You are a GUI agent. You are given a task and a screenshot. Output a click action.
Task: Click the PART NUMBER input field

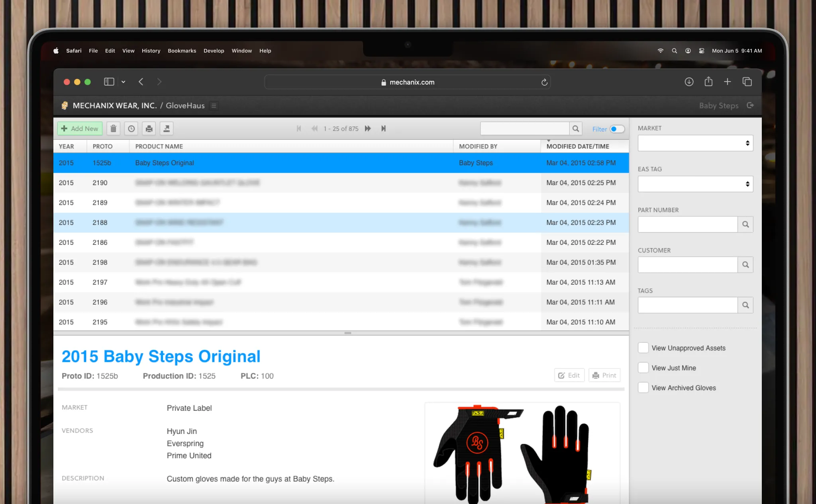click(688, 225)
